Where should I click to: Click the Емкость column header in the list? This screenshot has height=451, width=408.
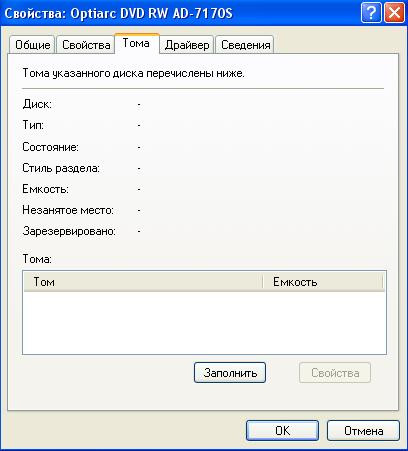point(323,282)
